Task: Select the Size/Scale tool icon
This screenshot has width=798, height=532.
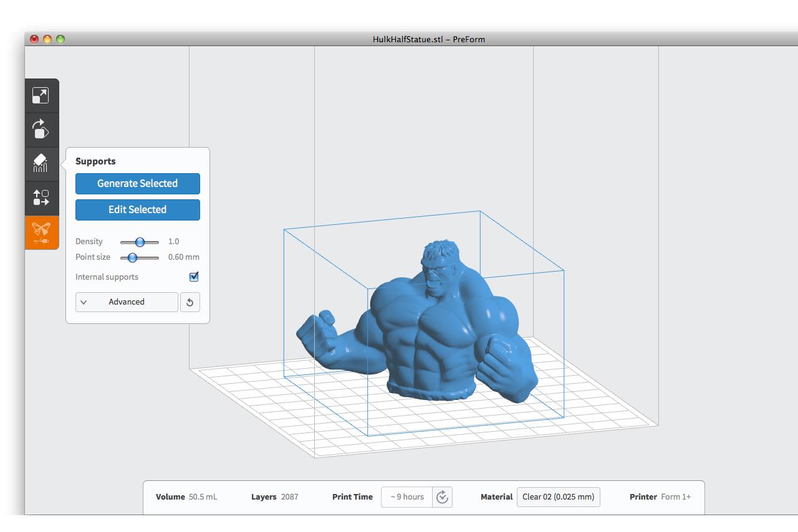Action: [x=41, y=95]
